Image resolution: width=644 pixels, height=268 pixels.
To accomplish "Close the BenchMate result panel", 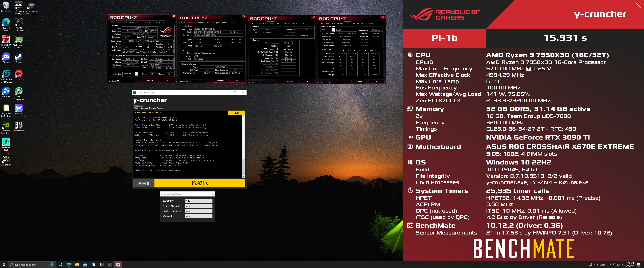I will pyautogui.click(x=638, y=6).
